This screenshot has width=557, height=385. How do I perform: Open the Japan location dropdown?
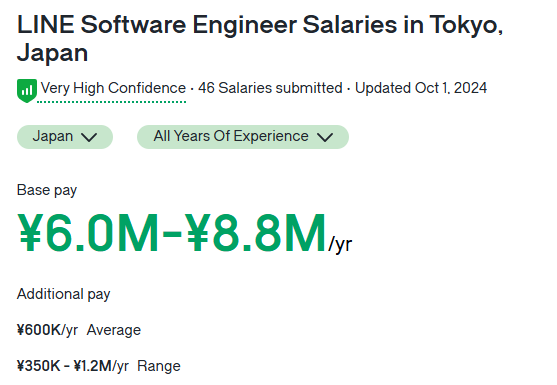click(65, 137)
